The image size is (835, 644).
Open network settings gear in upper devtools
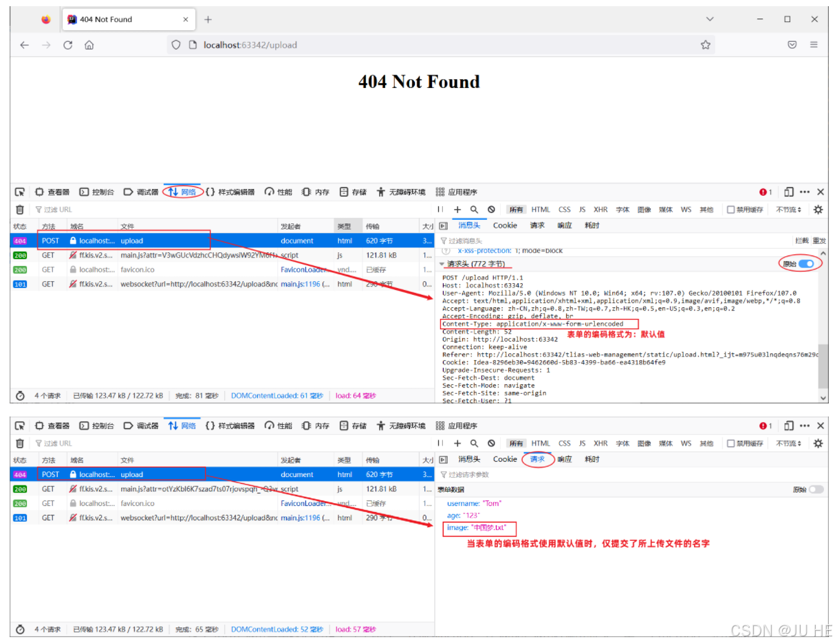(818, 210)
